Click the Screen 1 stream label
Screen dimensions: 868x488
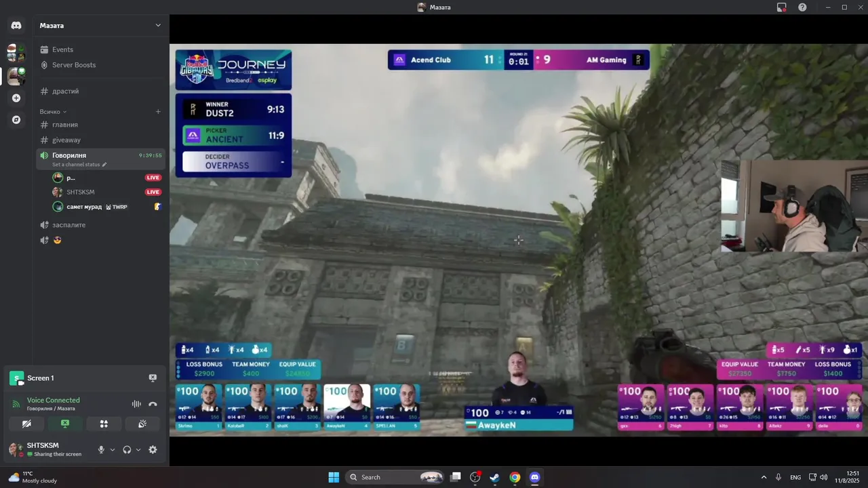pos(41,378)
